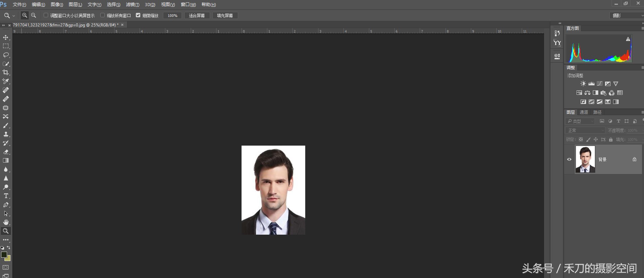
Task: Open the 摄影 workspace dropdown
Action: tap(626, 16)
